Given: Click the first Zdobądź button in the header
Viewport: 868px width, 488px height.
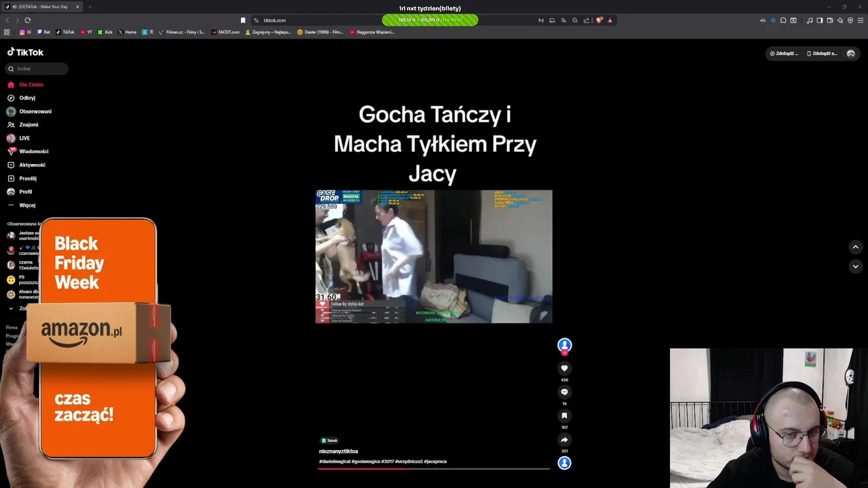Looking at the screenshot, I should click(784, 54).
